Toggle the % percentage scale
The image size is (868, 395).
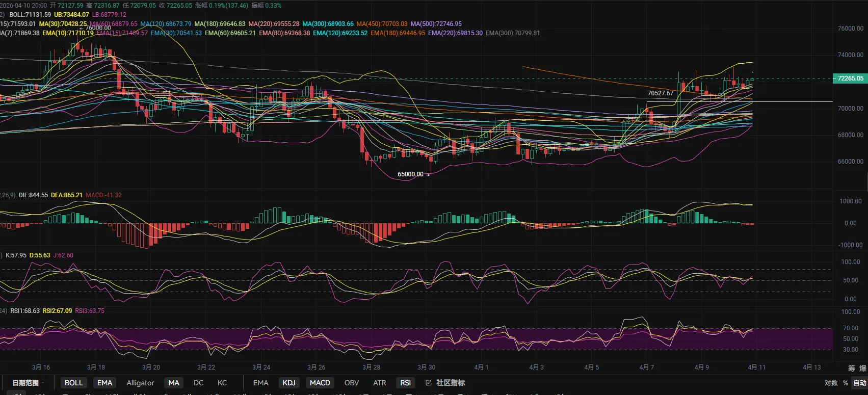pyautogui.click(x=846, y=383)
